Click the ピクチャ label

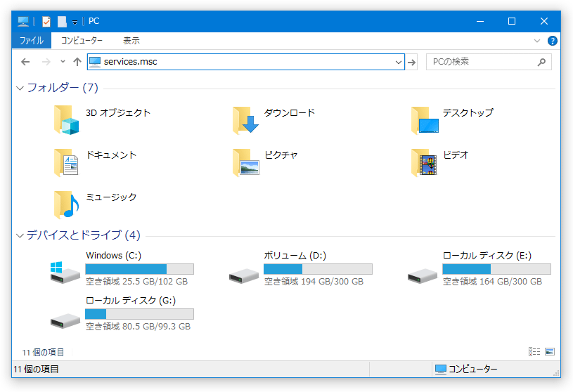pos(281,155)
